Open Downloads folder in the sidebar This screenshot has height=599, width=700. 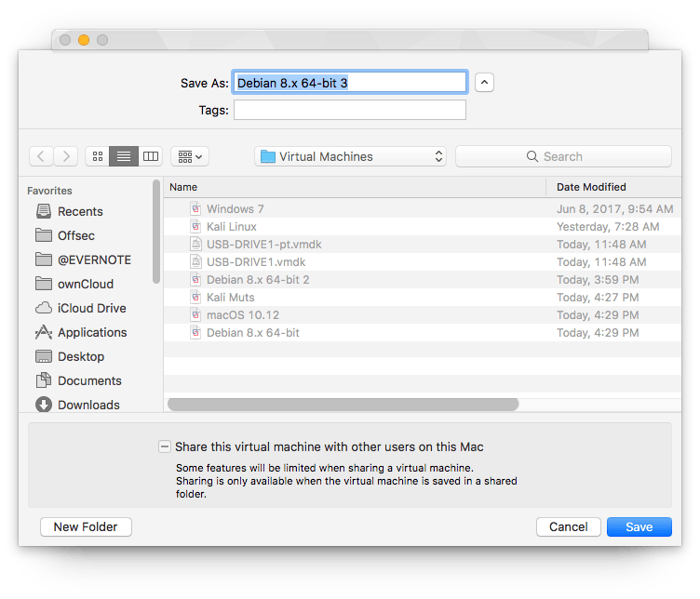[x=87, y=405]
